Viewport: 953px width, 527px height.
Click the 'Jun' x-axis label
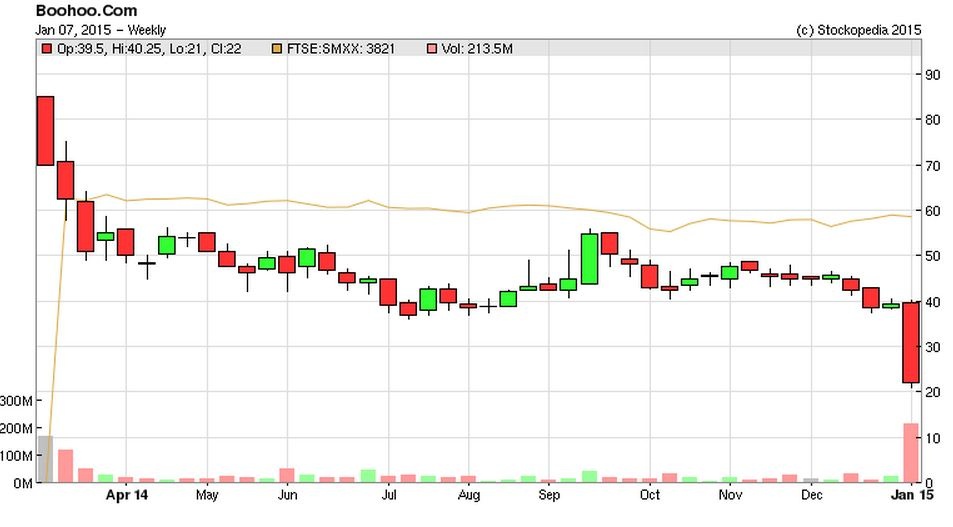tap(287, 495)
